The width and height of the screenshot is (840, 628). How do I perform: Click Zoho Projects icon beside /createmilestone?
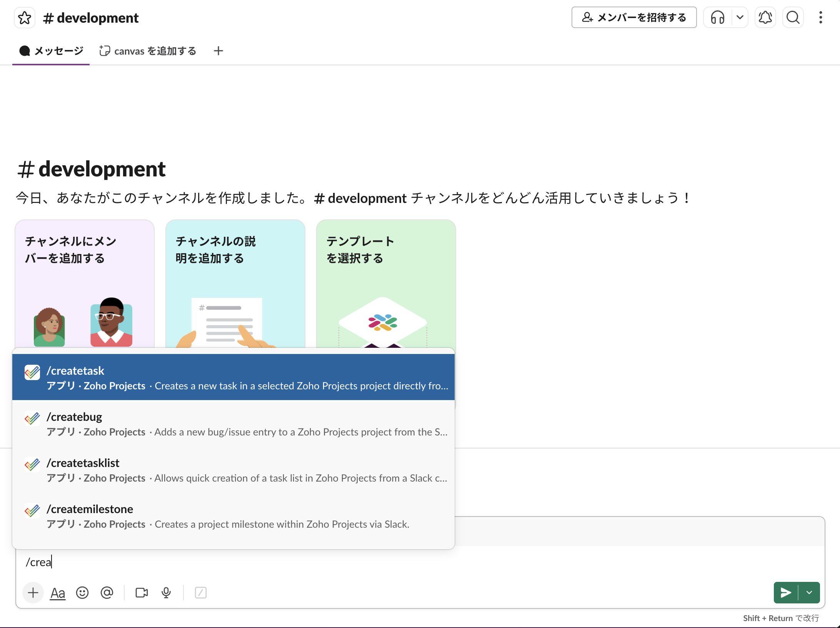click(32, 511)
